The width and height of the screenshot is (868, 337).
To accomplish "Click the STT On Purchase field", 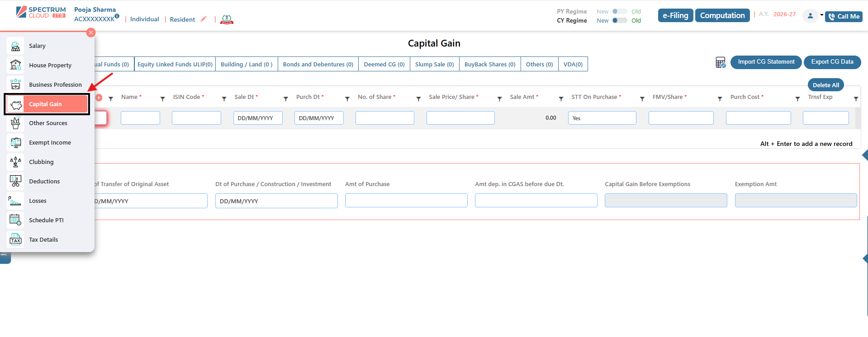I will 602,118.
